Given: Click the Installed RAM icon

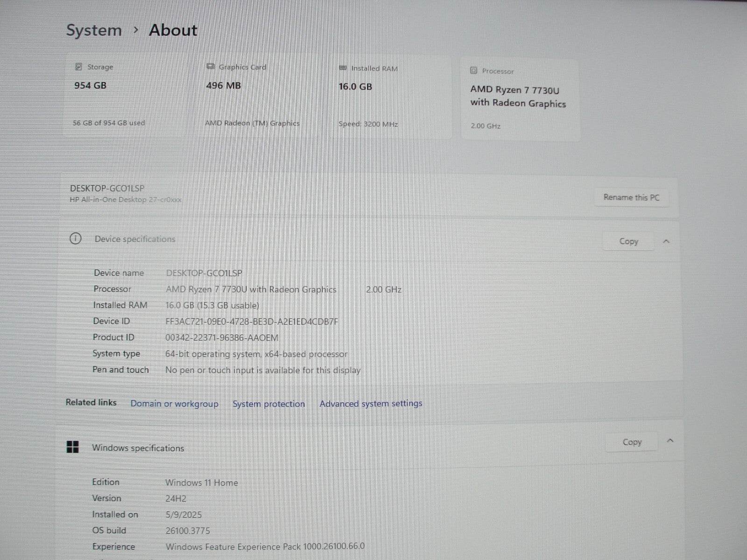Looking at the screenshot, I should tap(343, 68).
